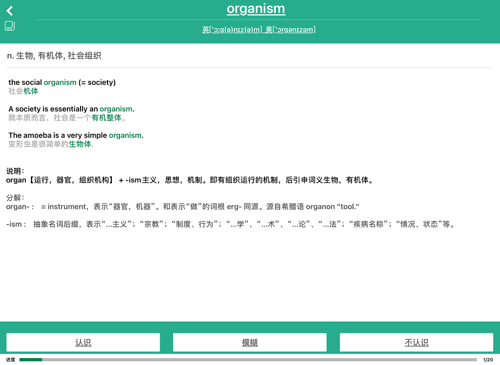Click the '分解:' heading
Screen dimensions: 500x365
click(x=15, y=198)
